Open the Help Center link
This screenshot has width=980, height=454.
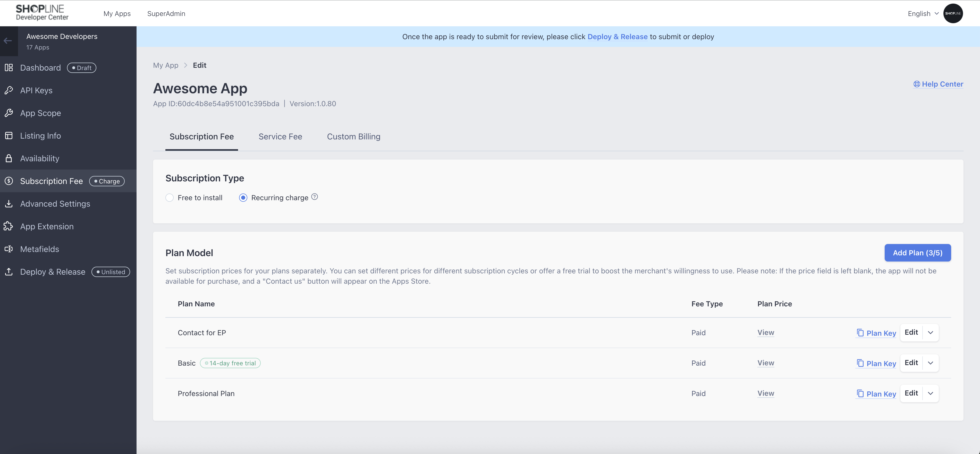coord(938,84)
